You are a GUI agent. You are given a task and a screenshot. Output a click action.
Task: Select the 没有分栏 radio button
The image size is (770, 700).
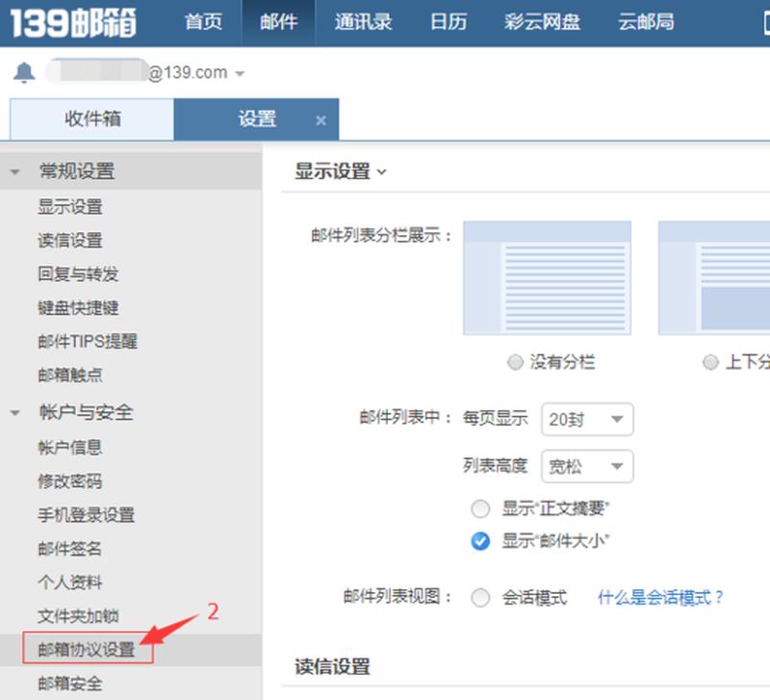(x=515, y=363)
